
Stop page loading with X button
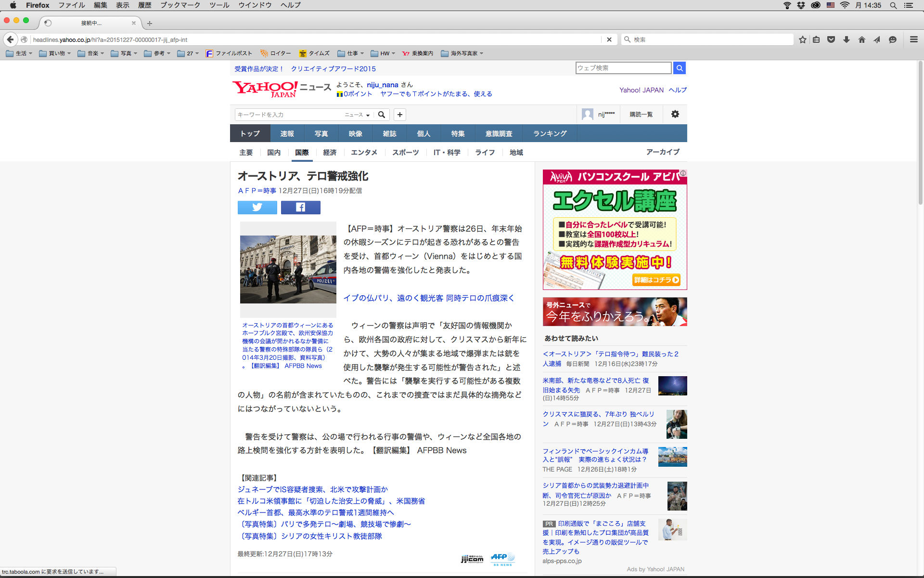609,39
